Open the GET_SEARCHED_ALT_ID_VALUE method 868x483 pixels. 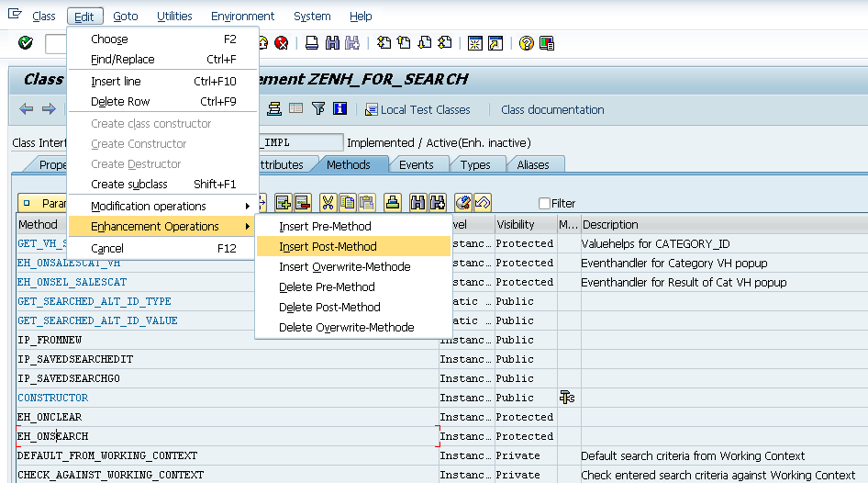(x=97, y=320)
